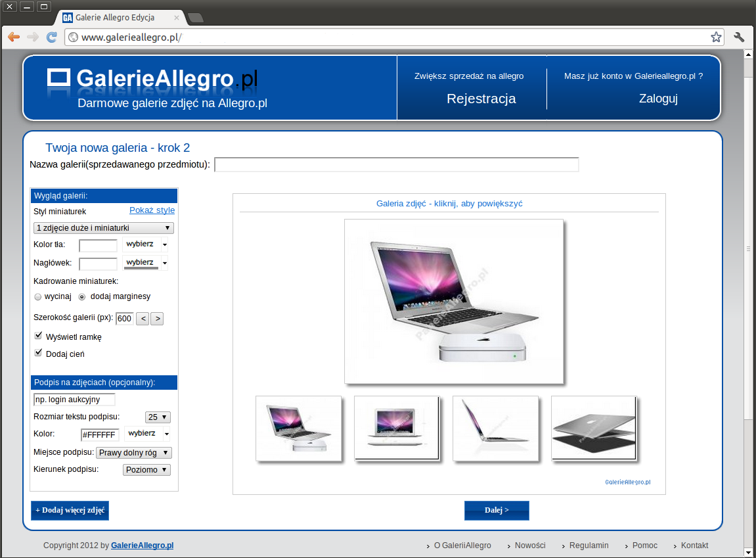Click the Galeria zdjęć - kliknij, aby powiększyć heading
756x558 pixels.
[x=449, y=204]
